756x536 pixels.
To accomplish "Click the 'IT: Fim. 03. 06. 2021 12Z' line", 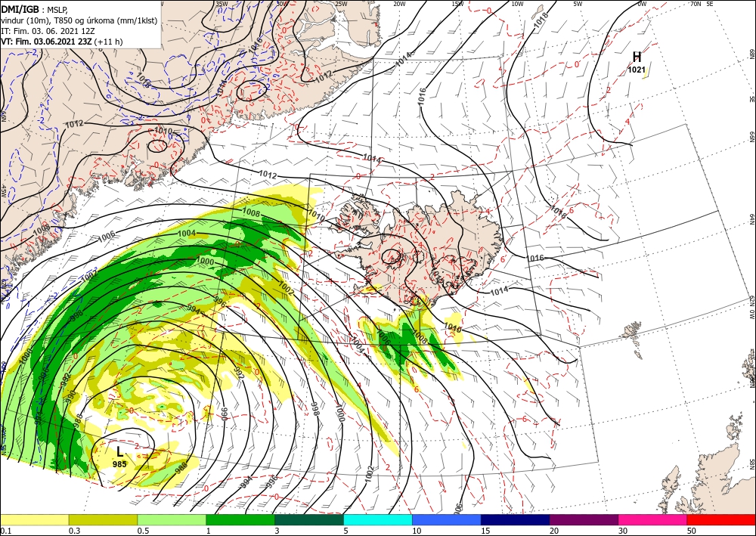I will pos(48,31).
